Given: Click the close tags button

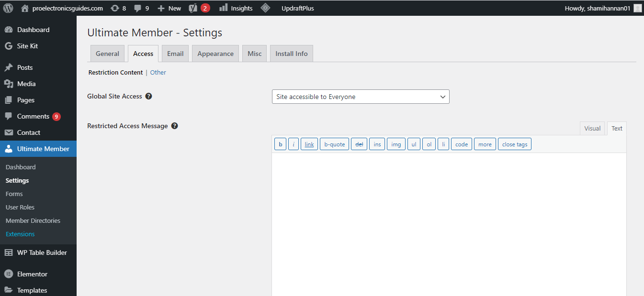Looking at the screenshot, I should (x=515, y=144).
